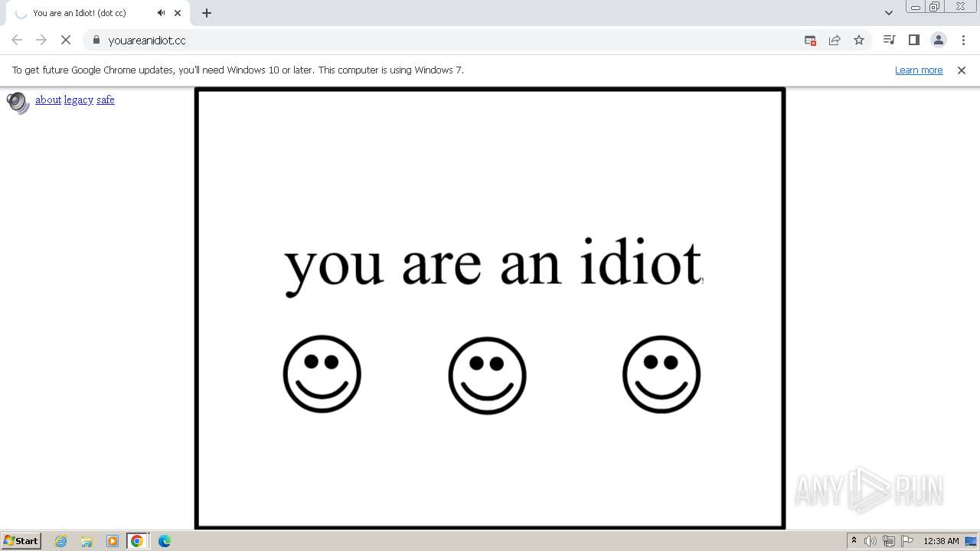Open the media controls icon
This screenshot has height=551, width=980.
tap(889, 40)
